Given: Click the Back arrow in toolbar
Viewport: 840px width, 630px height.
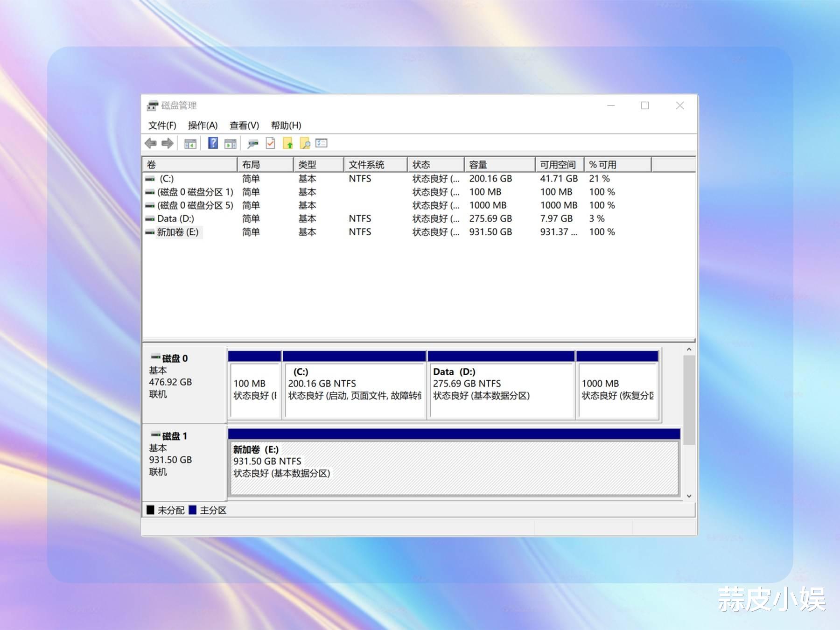Looking at the screenshot, I should tap(150, 144).
